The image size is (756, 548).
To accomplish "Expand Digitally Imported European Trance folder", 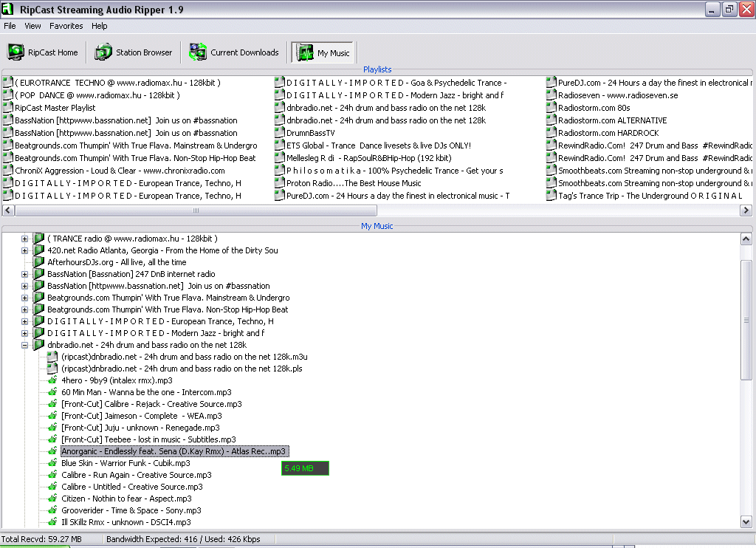I will (24, 321).
